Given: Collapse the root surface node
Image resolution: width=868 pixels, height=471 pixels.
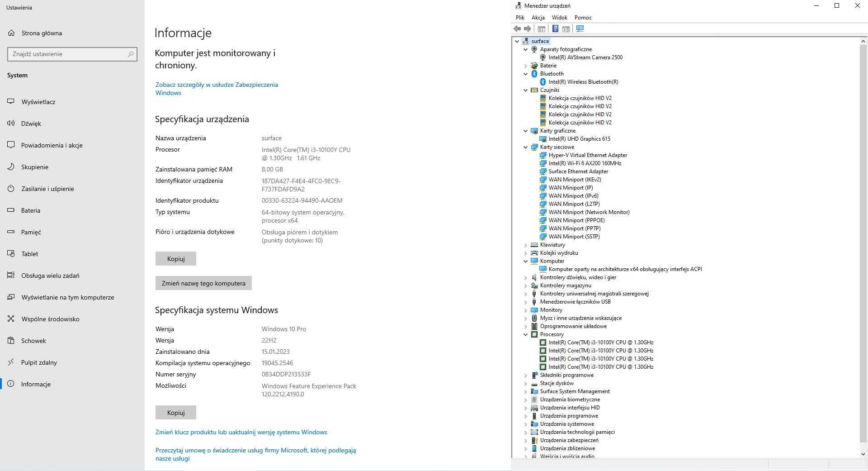Looking at the screenshot, I should point(517,41).
